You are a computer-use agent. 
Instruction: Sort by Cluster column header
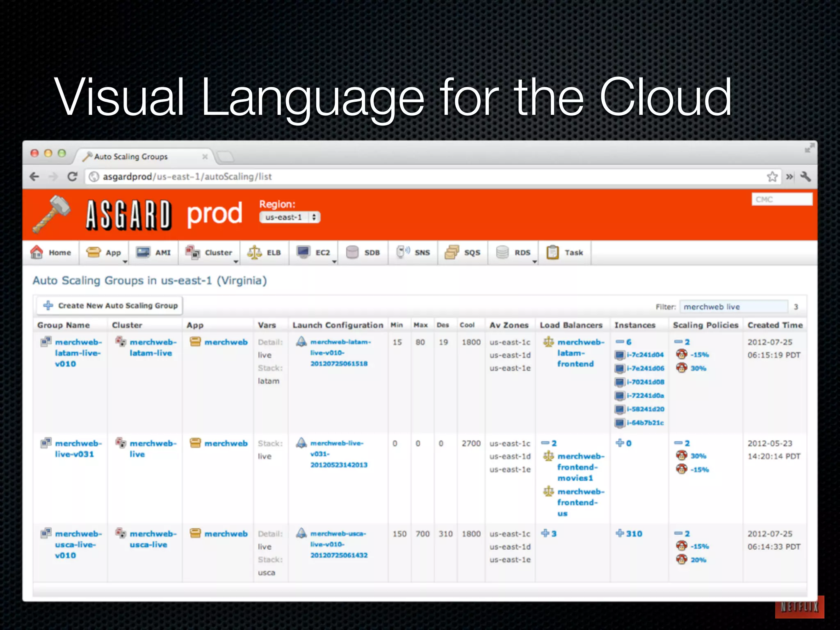coord(127,325)
